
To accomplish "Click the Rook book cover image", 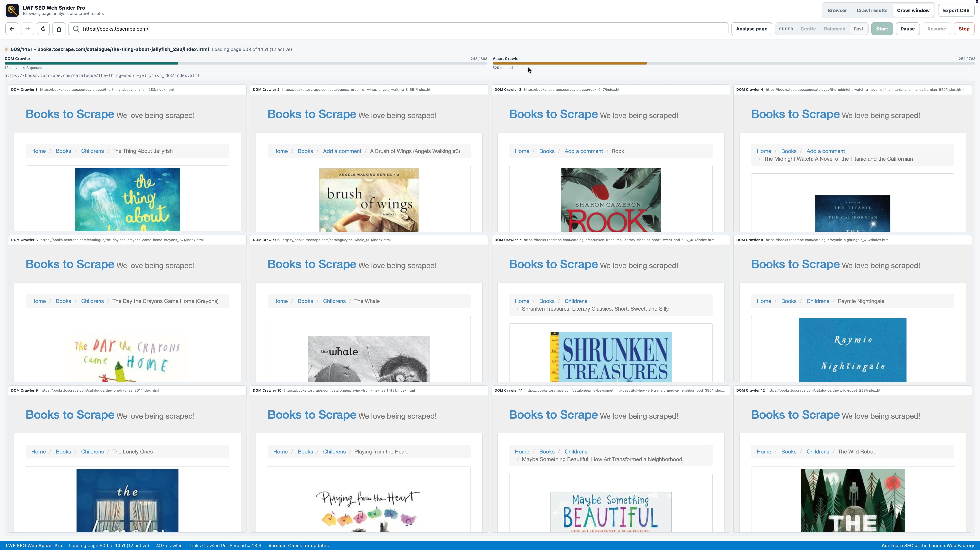I will (x=611, y=199).
